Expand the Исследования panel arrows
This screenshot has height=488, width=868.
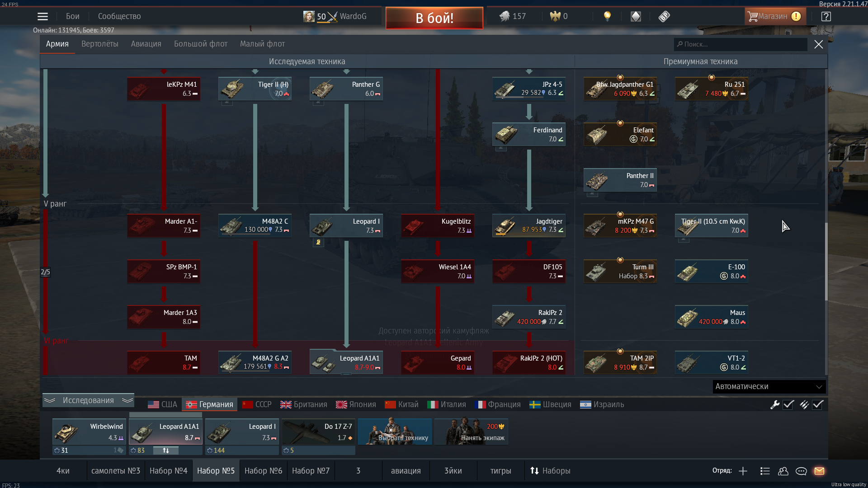coord(88,400)
